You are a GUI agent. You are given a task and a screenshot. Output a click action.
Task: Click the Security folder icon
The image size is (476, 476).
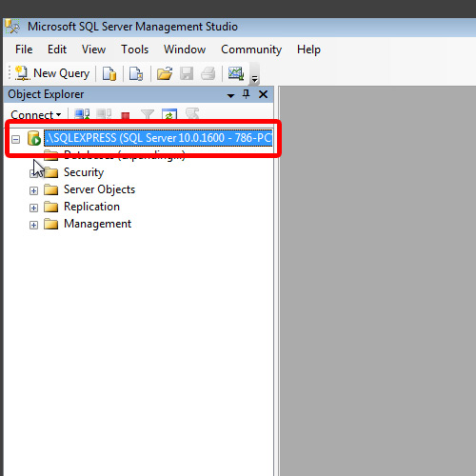pyautogui.click(x=50, y=172)
